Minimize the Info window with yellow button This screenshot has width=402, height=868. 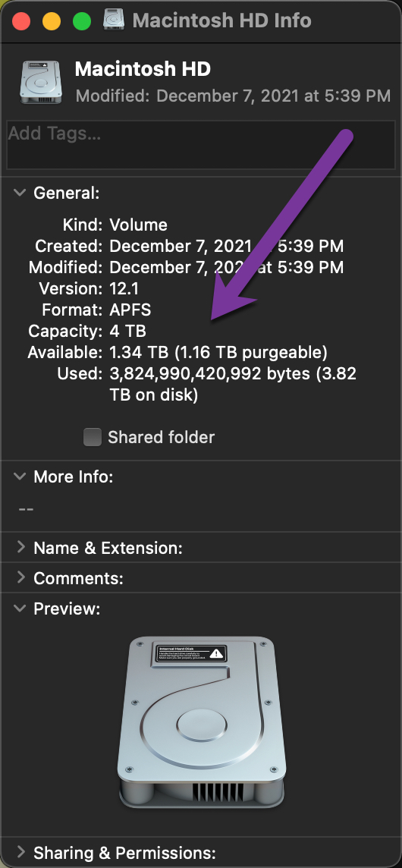[x=52, y=21]
